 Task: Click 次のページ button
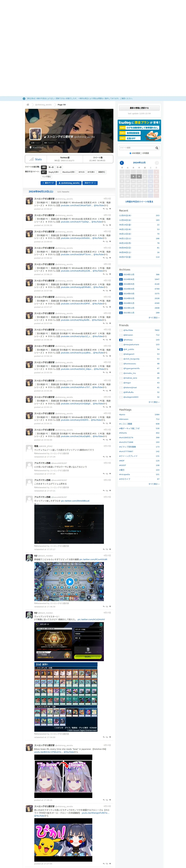tap(90, 183)
